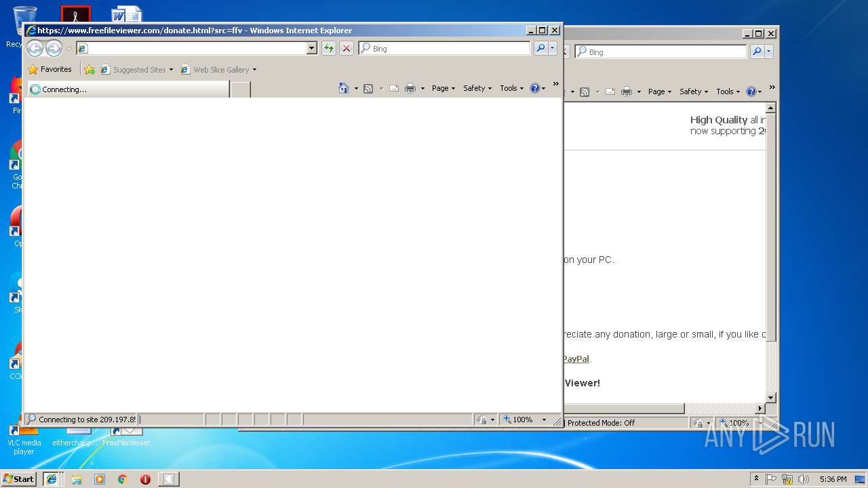The height and width of the screenshot is (488, 868).
Task: Click the 5:36 PM clock
Action: point(833,479)
